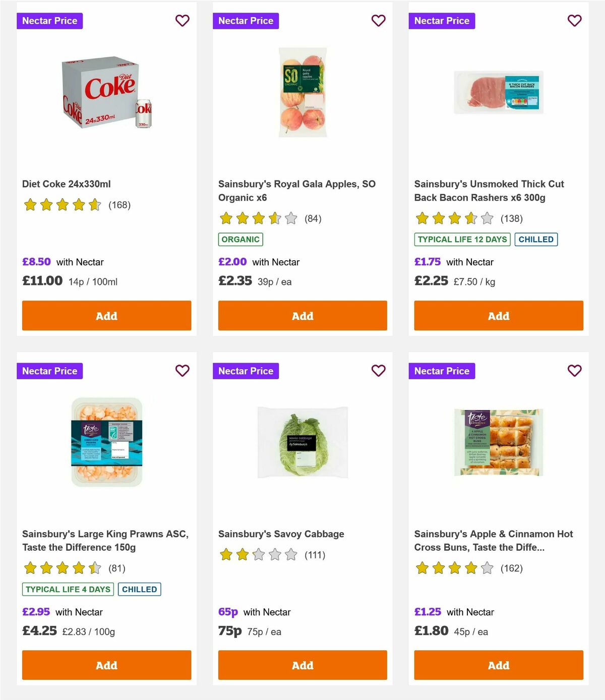Toggle the CHILLED tag on bacon rashers

pyautogui.click(x=536, y=239)
